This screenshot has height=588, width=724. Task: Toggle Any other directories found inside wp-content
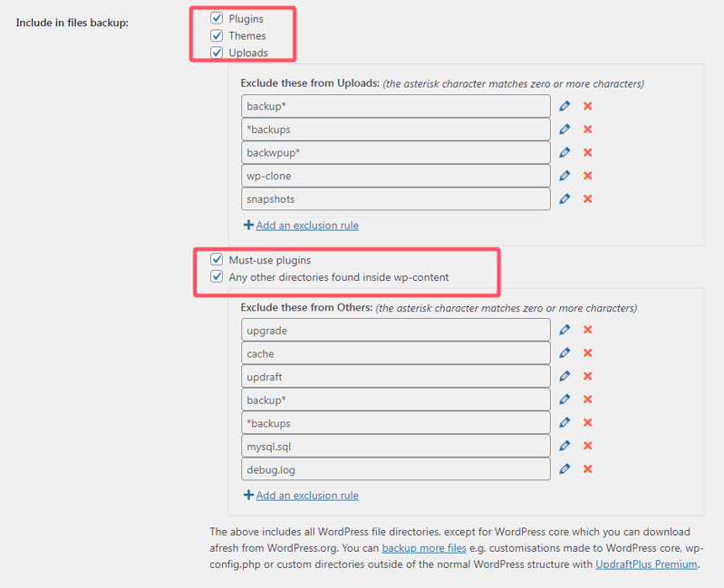217,277
